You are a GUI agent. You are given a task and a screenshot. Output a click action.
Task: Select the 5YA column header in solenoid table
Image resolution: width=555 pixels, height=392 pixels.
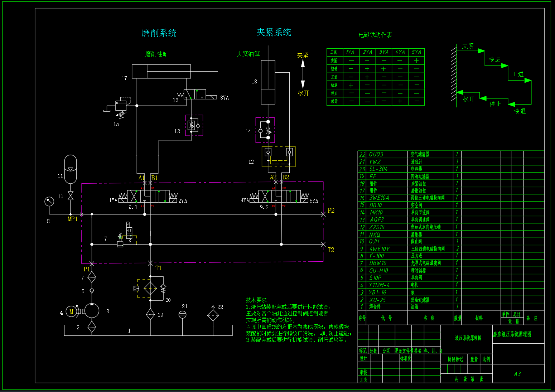point(416,52)
